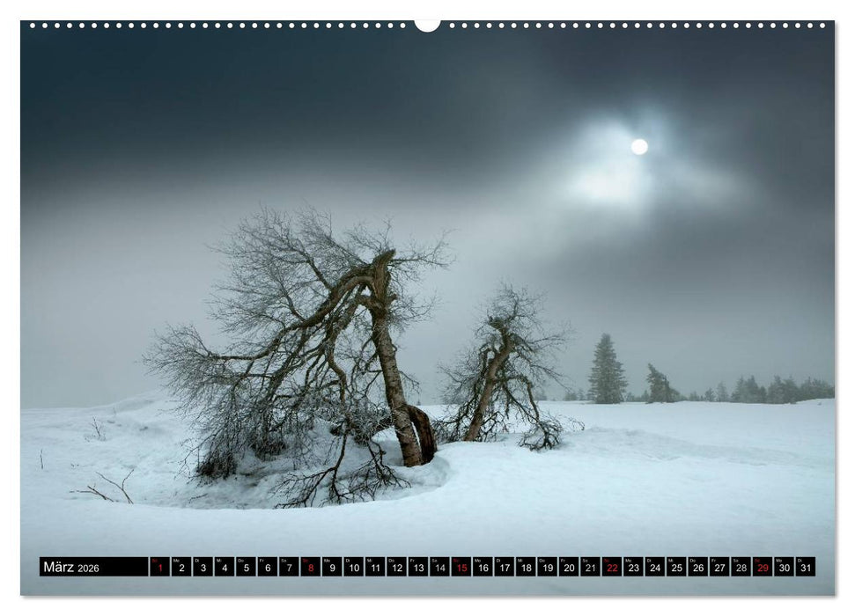Click the month-end date 31

click(805, 568)
